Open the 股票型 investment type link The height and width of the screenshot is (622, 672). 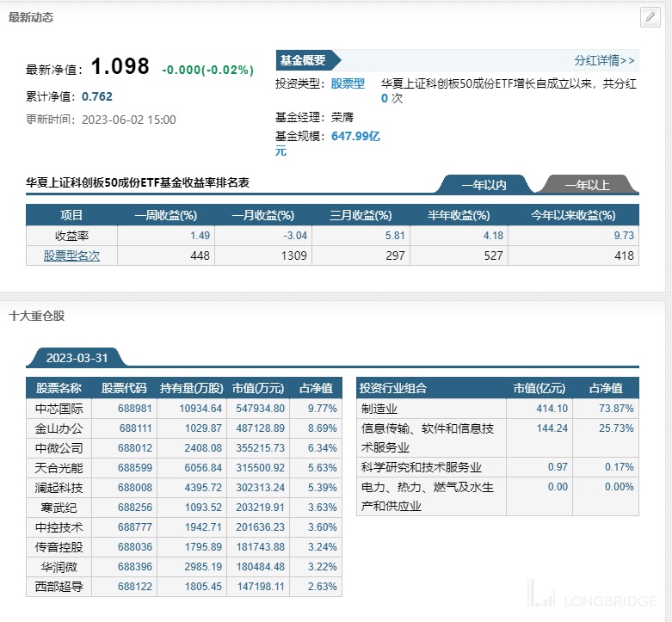348,84
